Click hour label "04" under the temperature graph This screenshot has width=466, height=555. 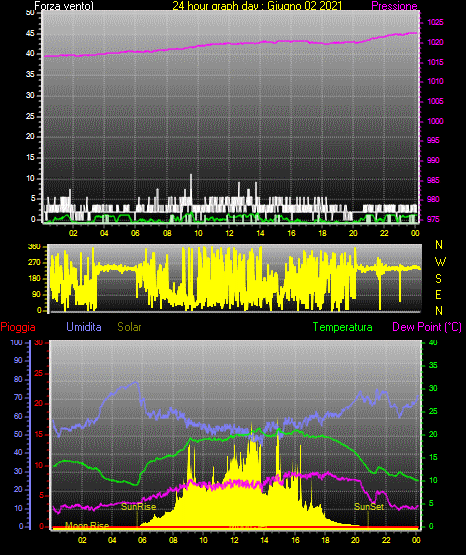tap(112, 540)
